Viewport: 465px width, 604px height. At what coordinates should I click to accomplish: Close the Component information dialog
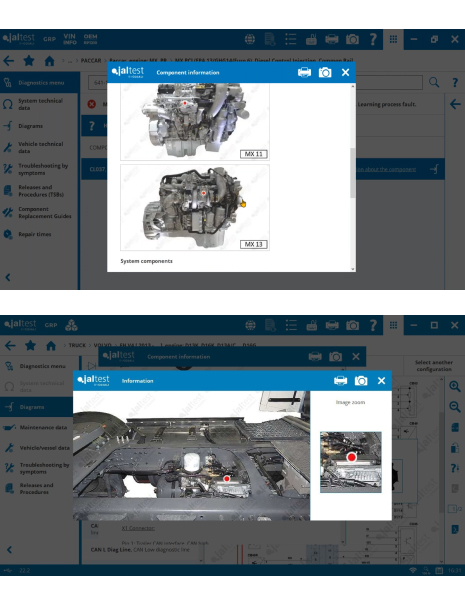point(346,72)
